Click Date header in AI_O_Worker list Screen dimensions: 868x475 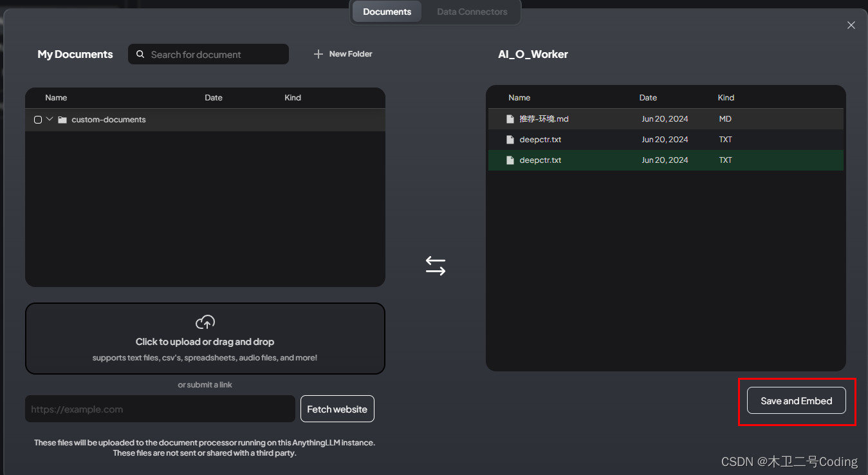[x=648, y=98]
